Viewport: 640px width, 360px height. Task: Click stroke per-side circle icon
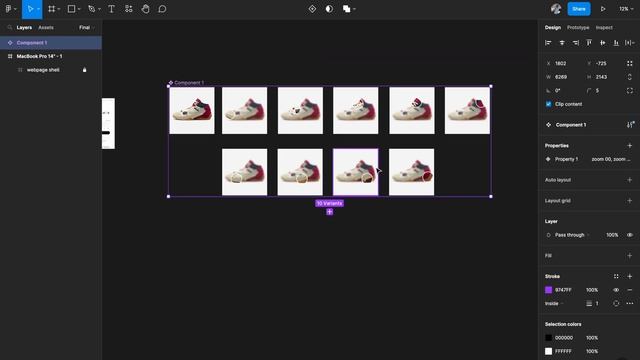pyautogui.click(x=616, y=303)
